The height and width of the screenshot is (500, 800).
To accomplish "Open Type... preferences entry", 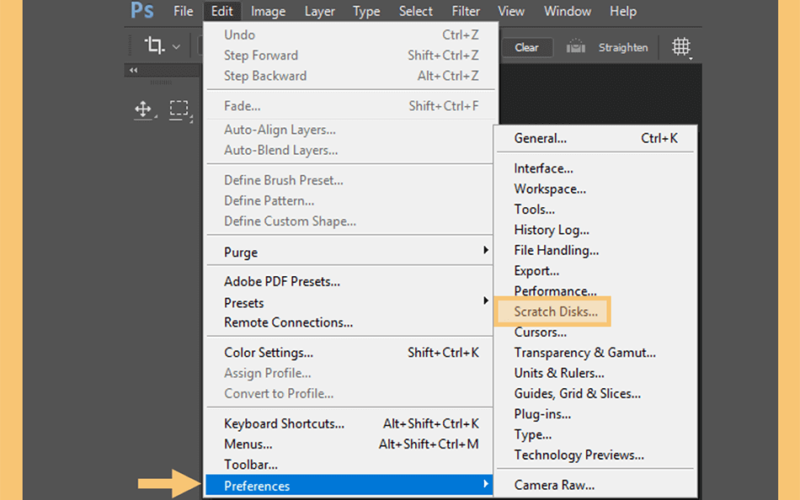I will tap(595, 434).
